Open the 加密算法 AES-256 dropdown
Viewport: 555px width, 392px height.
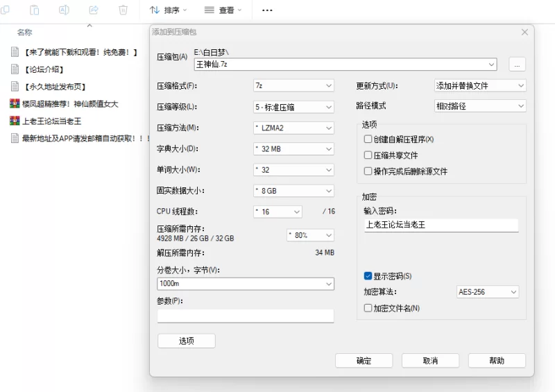pos(488,292)
